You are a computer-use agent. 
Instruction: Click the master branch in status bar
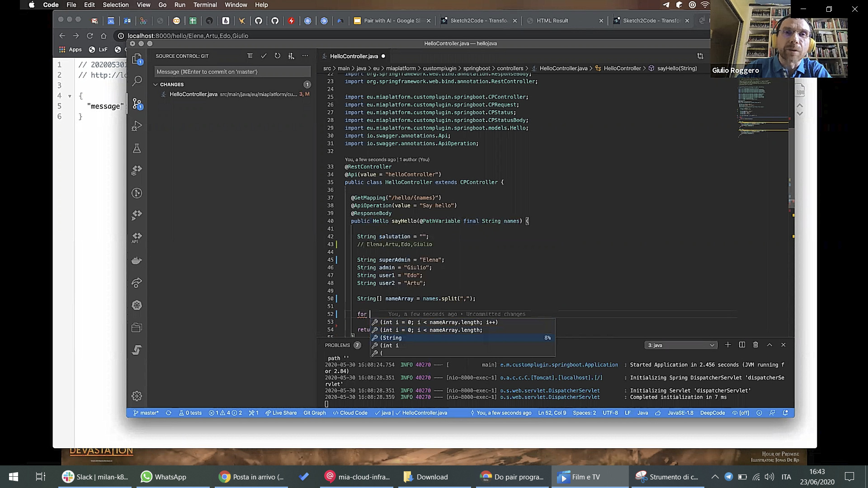pos(146,413)
